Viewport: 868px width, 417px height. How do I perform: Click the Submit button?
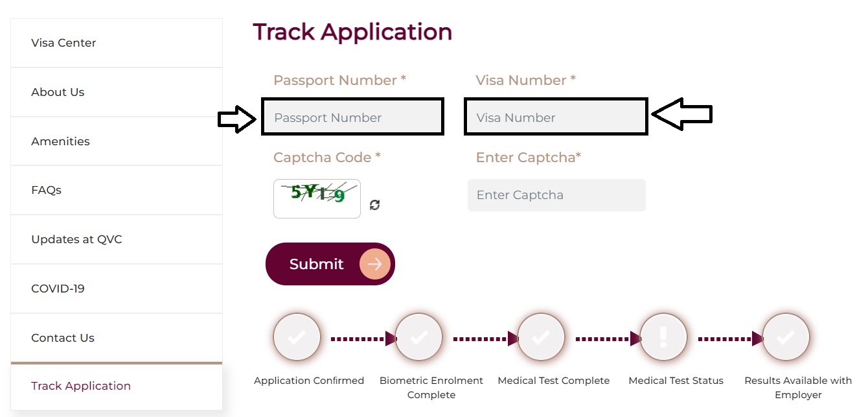point(316,263)
